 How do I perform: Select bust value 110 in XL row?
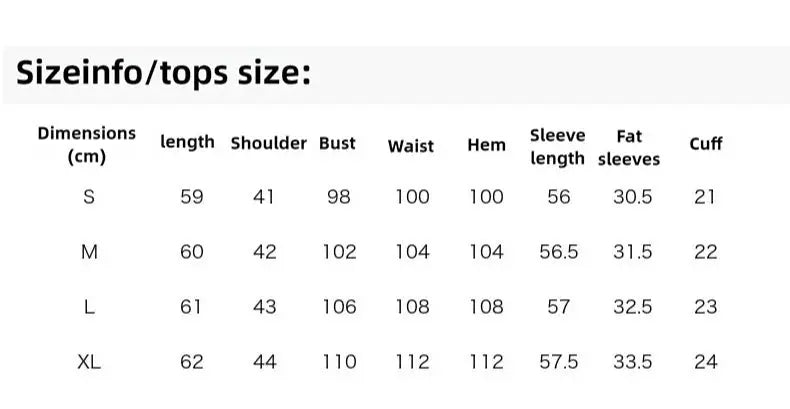340,362
